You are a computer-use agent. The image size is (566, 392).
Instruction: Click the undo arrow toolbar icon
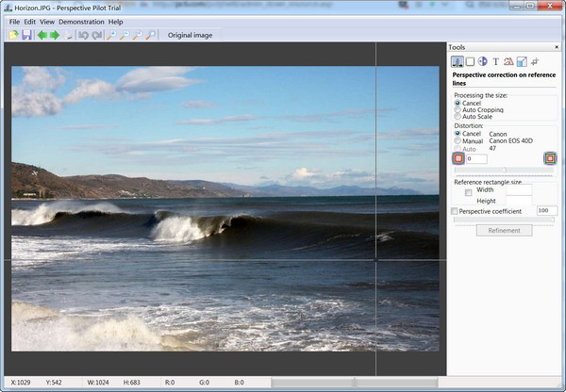coord(83,35)
